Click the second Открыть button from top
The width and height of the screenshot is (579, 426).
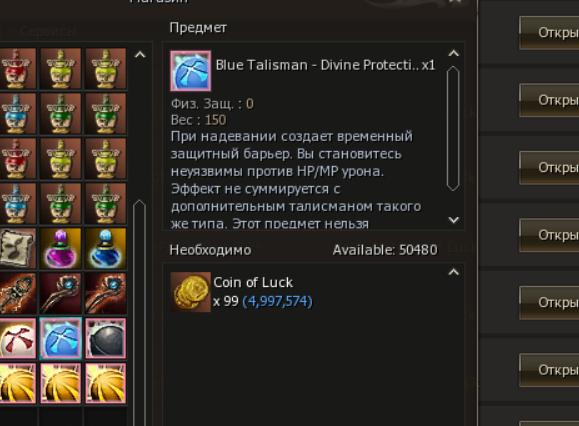549,100
